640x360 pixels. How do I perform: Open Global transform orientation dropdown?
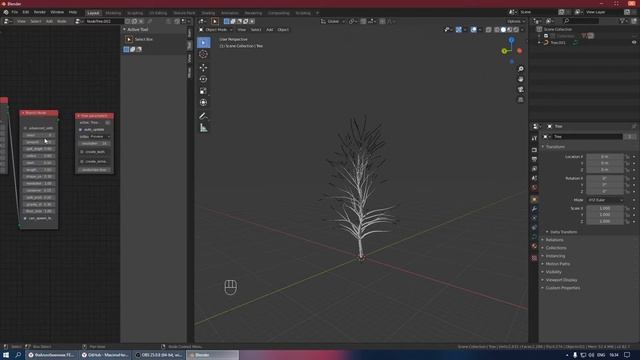[x=333, y=21]
